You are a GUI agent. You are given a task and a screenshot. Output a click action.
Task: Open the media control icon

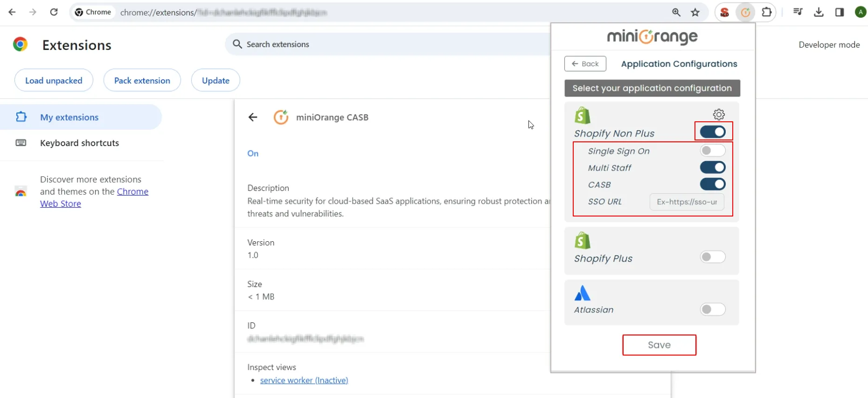tap(798, 12)
